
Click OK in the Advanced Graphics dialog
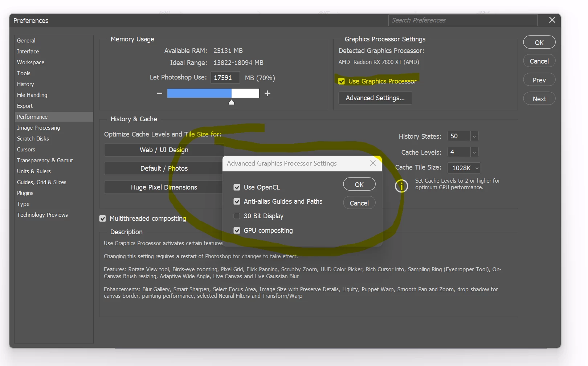click(x=359, y=184)
